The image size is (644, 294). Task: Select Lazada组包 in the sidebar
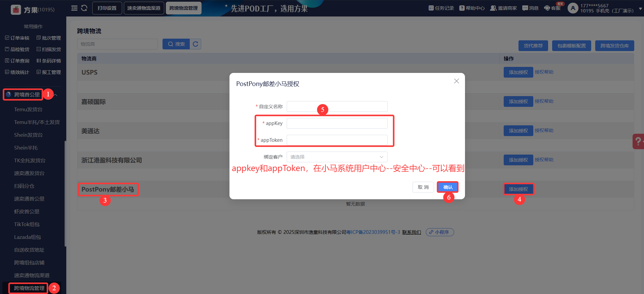click(x=28, y=237)
